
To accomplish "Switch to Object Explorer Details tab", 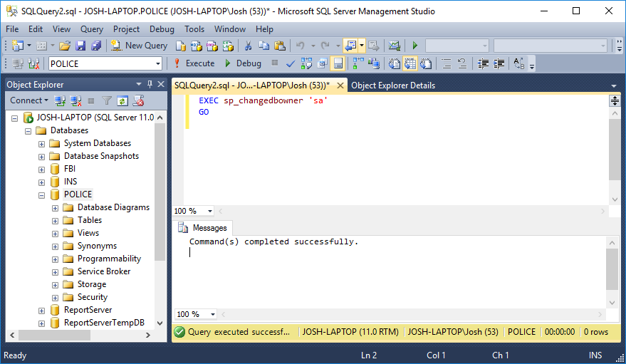I will (x=393, y=85).
